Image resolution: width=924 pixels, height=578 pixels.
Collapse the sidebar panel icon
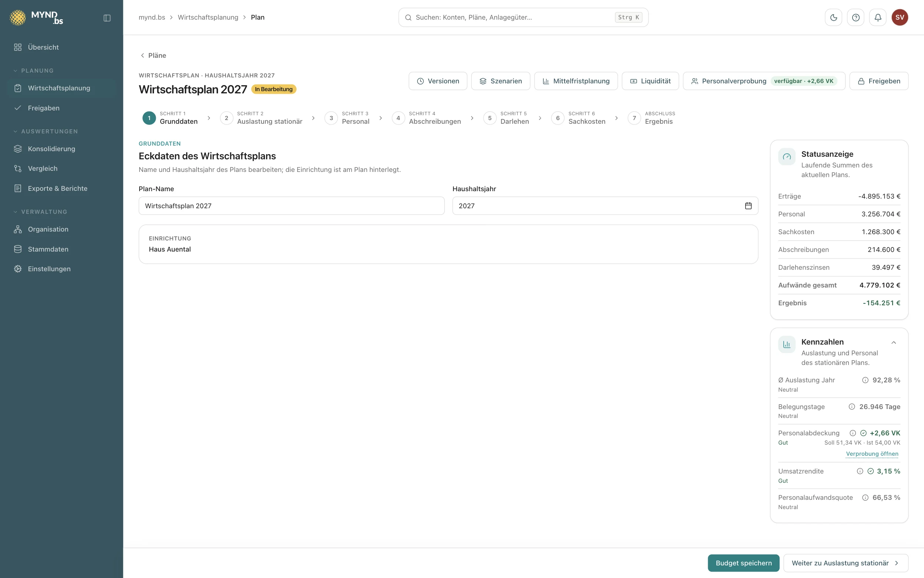click(107, 18)
